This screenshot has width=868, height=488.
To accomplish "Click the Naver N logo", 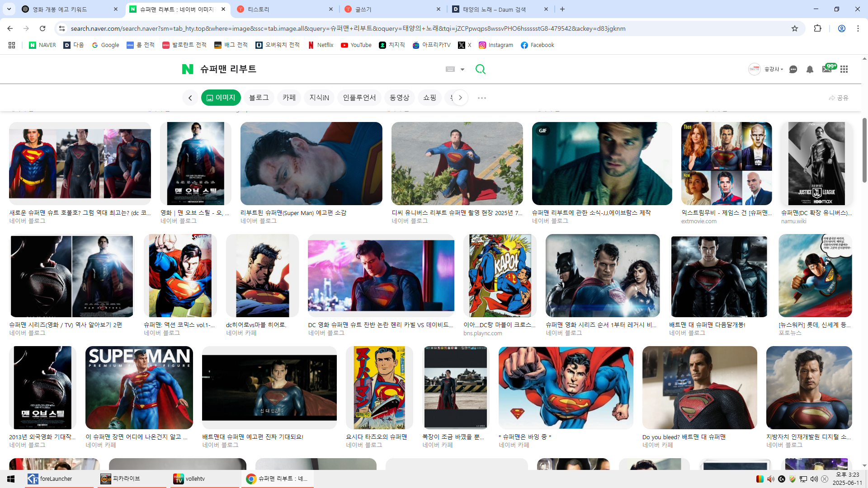I will point(187,69).
